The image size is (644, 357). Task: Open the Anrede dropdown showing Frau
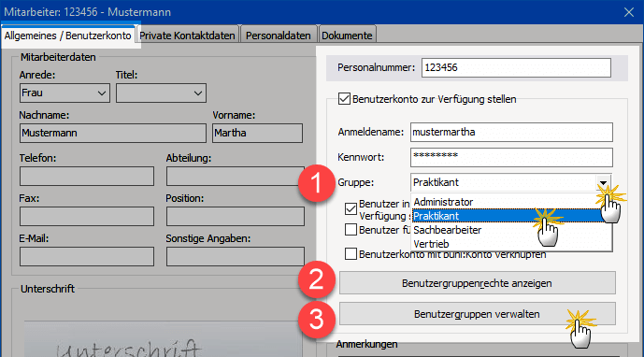coord(64,93)
